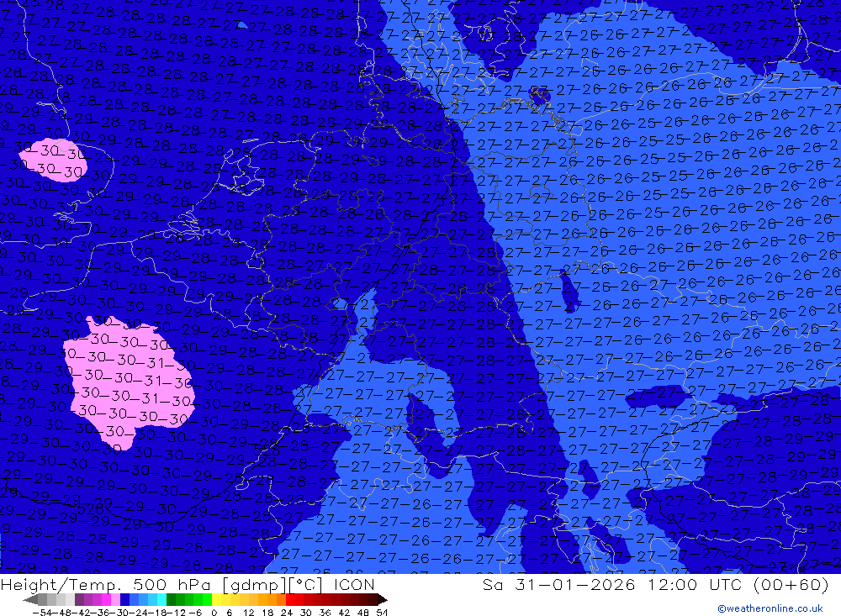Pick the pink legend swatch left of the dark blue swatch
The width and height of the screenshot is (841, 616).
click(x=115, y=600)
